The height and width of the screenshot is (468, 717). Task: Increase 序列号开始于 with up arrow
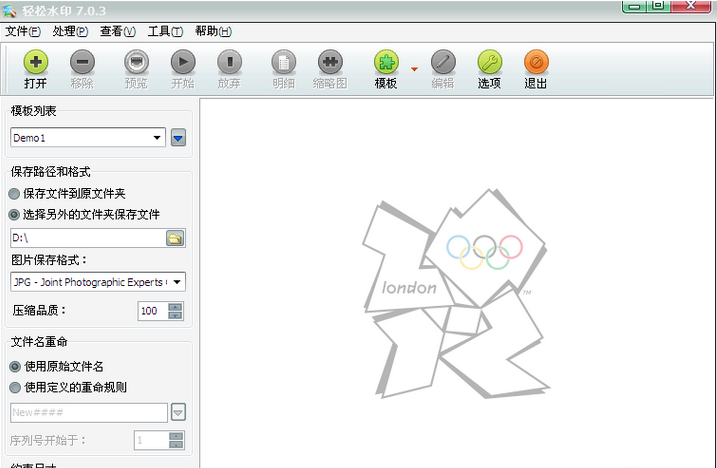tap(176, 436)
